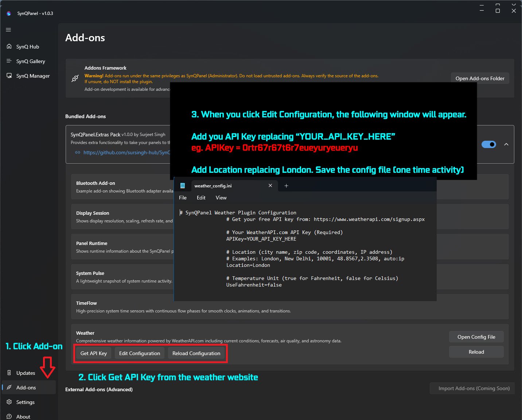
Task: Click the SynQ Hub home icon
Action: coord(9,47)
